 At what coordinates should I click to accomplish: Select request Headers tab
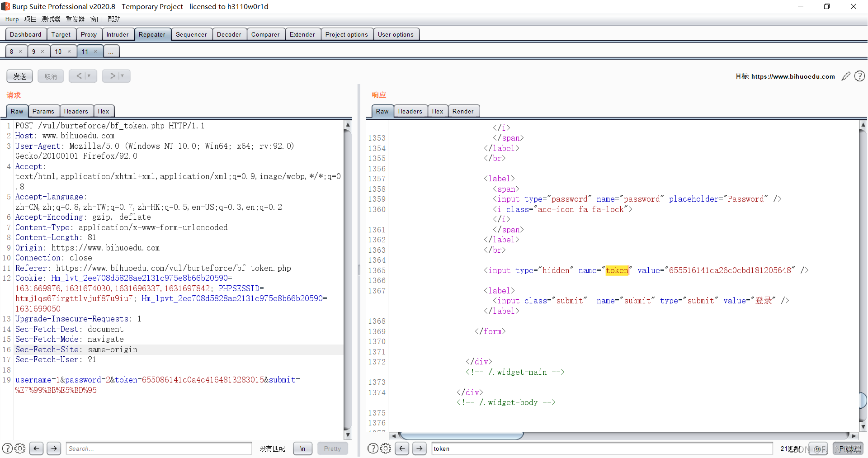76,111
